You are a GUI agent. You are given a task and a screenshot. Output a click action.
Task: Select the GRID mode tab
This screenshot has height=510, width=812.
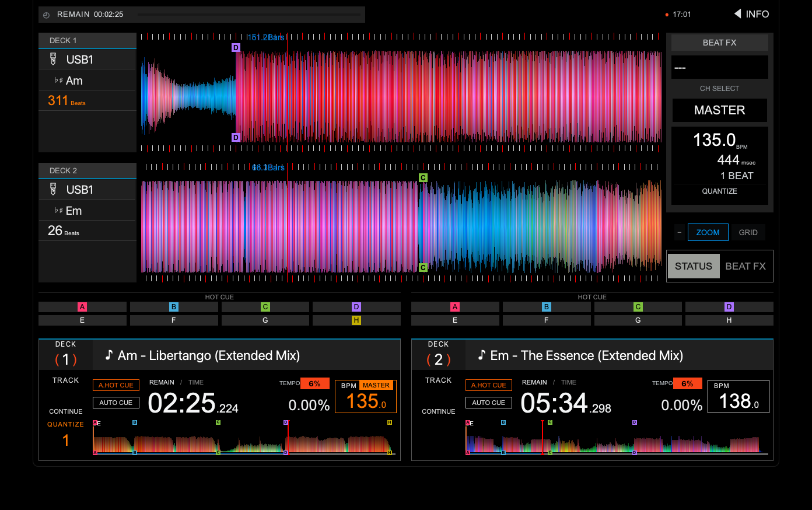click(x=748, y=232)
